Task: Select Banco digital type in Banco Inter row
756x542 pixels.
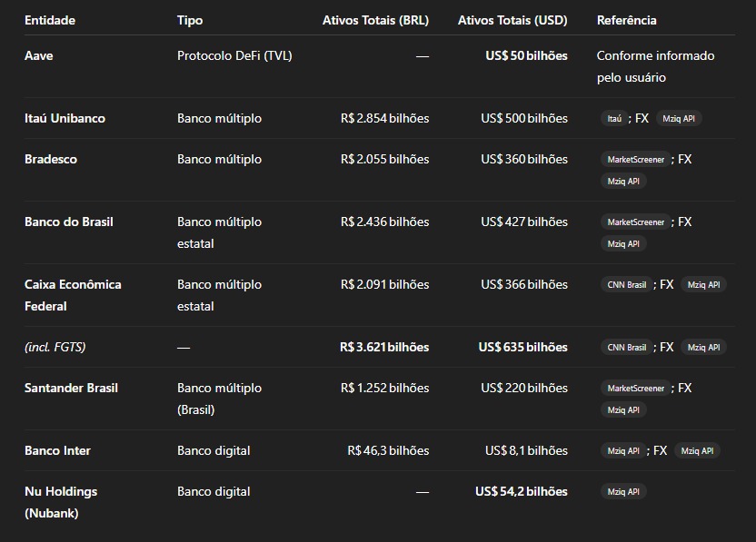Action: pyautogui.click(x=214, y=451)
